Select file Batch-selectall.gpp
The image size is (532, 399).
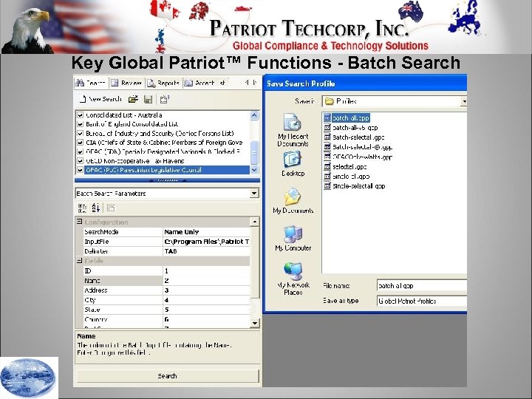[x=354, y=137]
